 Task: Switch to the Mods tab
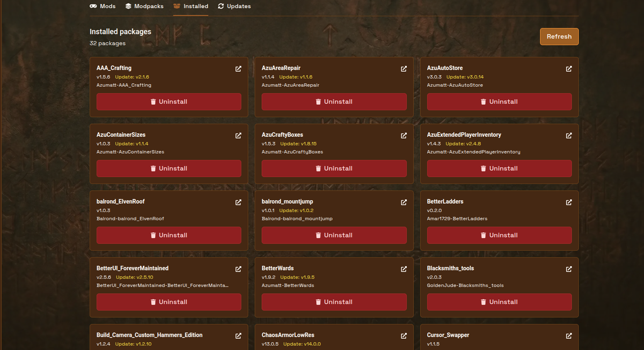103,6
